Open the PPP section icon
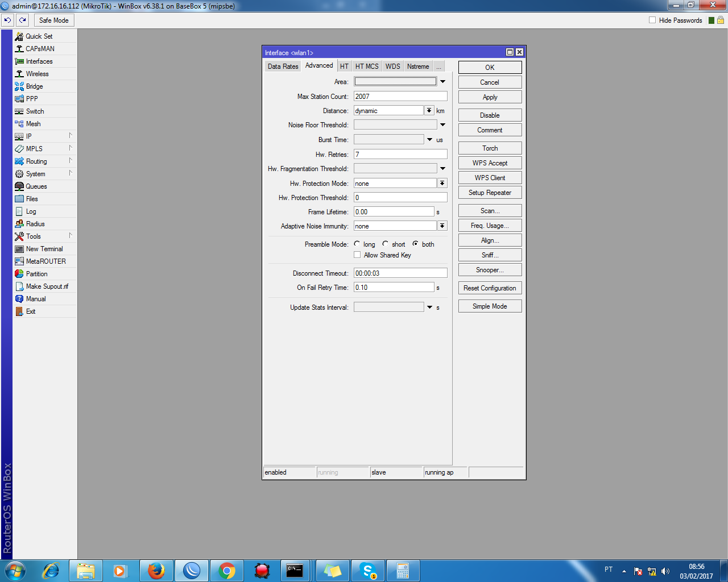Screen dimensions: 728x582 pos(19,99)
